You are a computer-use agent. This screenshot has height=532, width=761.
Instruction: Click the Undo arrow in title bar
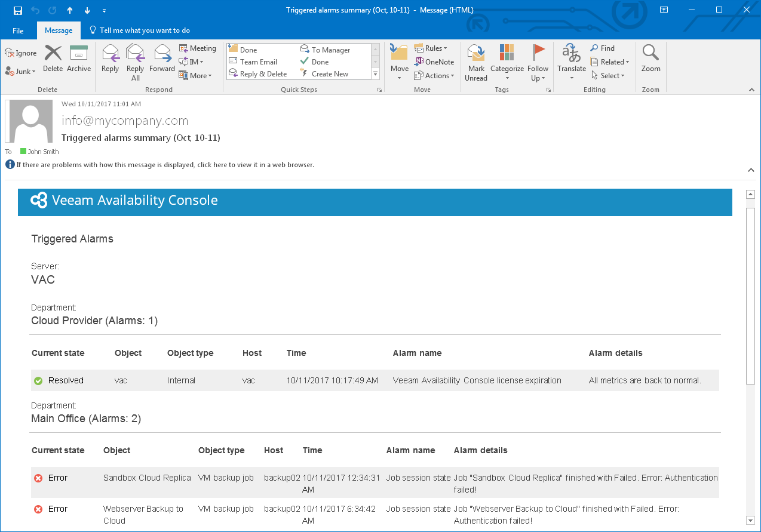point(35,10)
